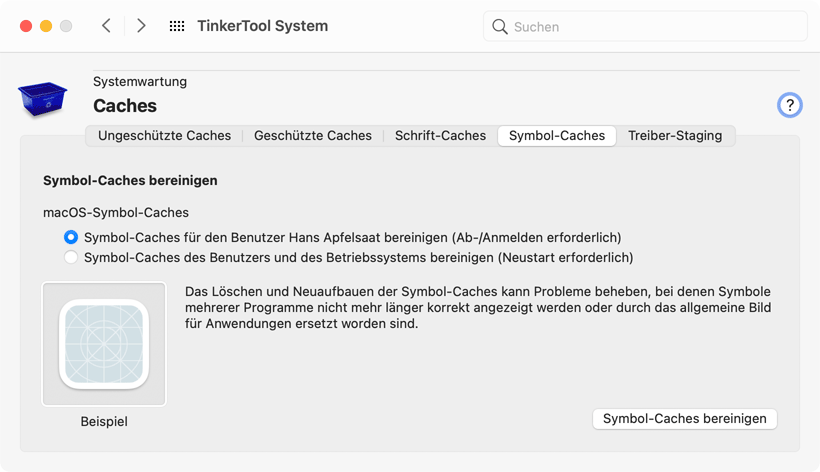The image size is (820, 472).
Task: Click the back navigation arrow
Action: coord(106,26)
